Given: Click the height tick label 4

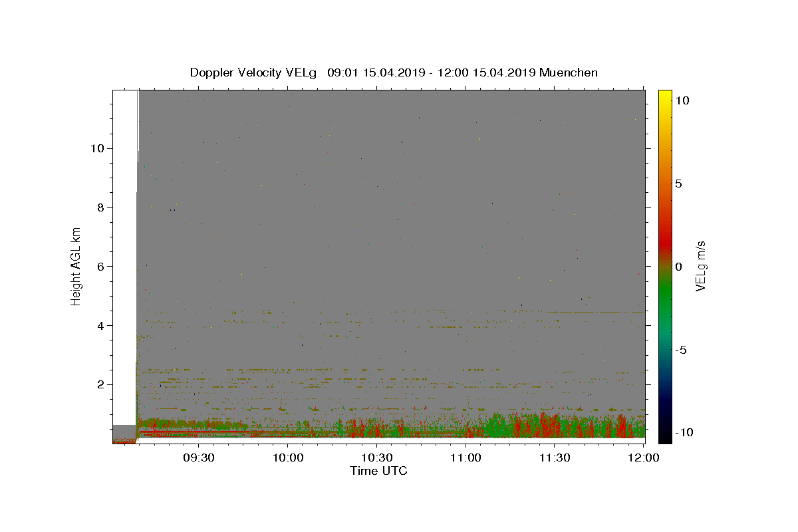Looking at the screenshot, I should click(x=102, y=325).
